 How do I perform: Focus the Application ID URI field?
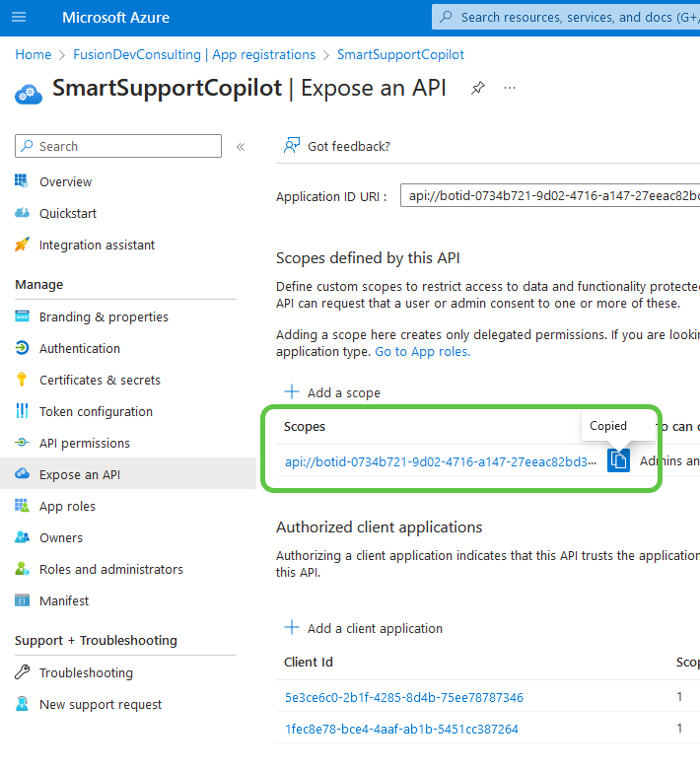tap(552, 195)
